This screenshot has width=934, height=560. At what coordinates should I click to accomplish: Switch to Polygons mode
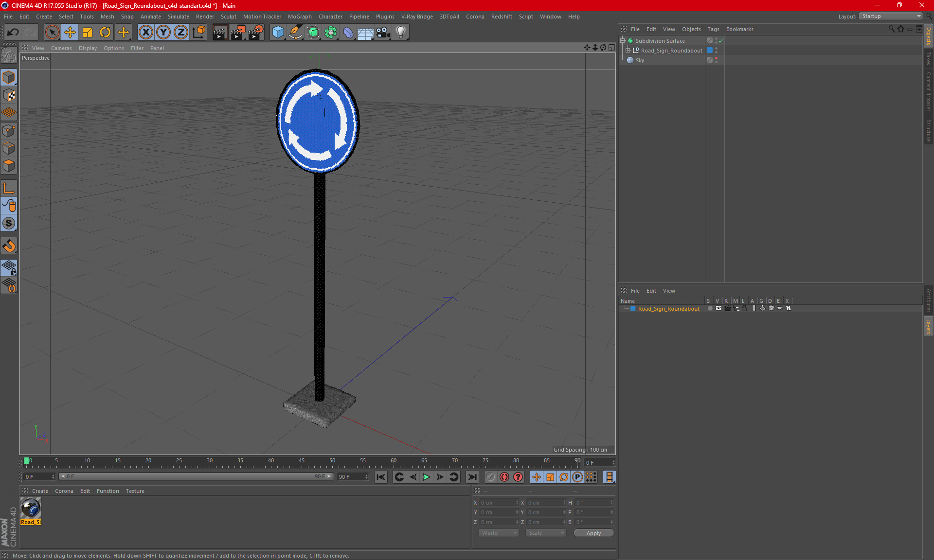click(9, 166)
